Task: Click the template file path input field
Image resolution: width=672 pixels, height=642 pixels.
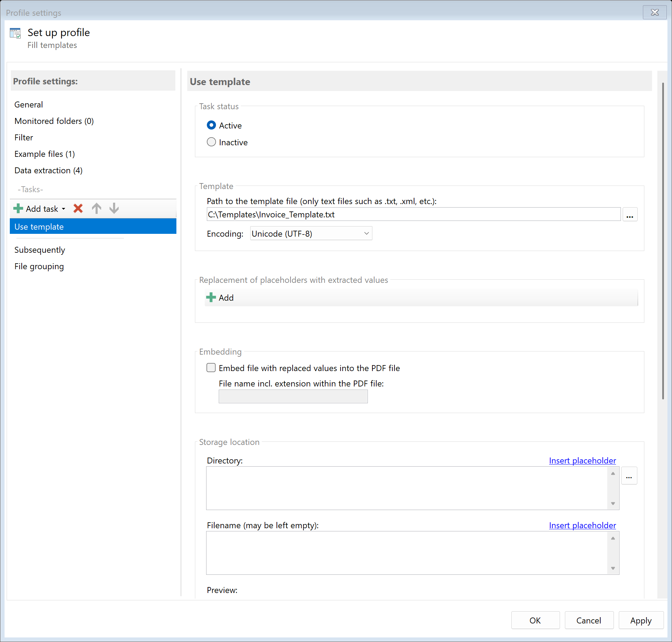Action: [x=413, y=215]
